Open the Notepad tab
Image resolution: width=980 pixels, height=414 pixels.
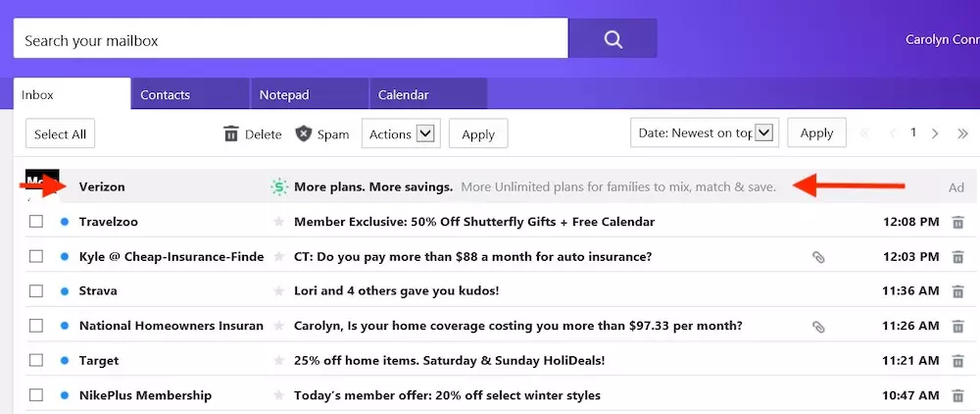click(310, 94)
